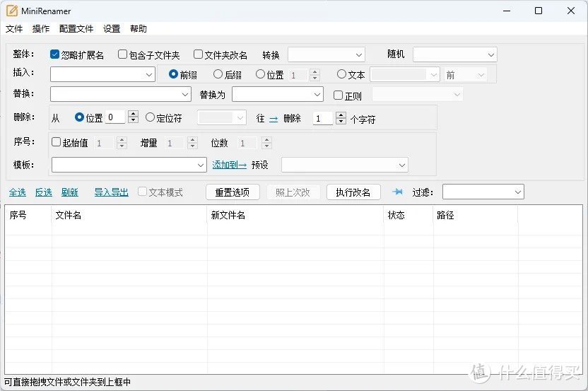
Task: Expand the 模板 combo box
Action: (x=129, y=165)
